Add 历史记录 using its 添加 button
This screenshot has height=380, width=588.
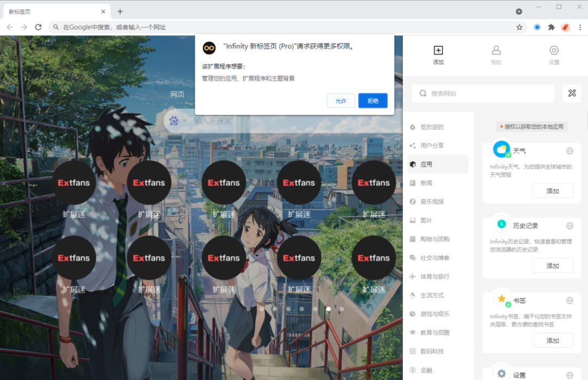tap(553, 266)
